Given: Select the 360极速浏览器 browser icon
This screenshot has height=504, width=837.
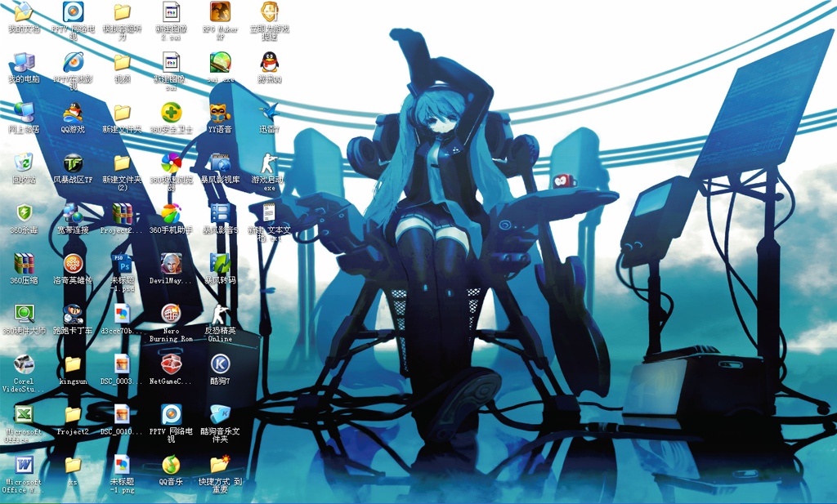Looking at the screenshot, I should pos(172,163).
